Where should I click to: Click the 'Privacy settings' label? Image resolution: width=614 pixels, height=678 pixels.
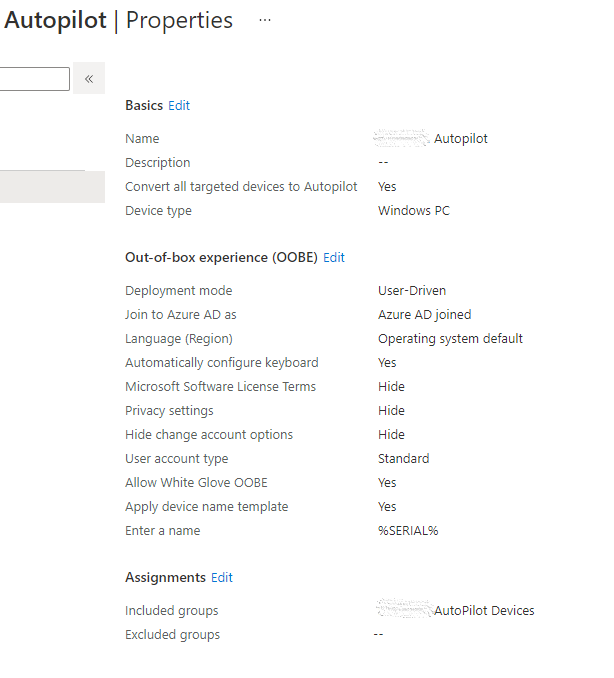click(169, 411)
